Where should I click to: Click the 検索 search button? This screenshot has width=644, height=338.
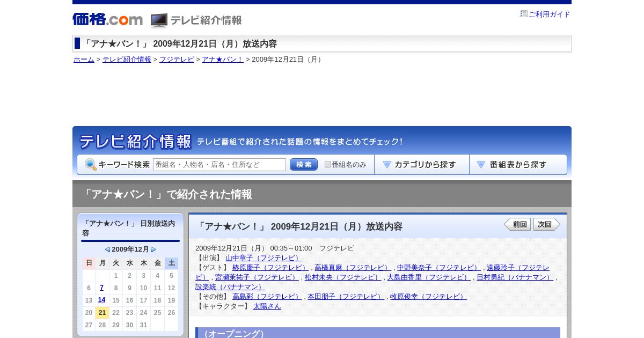click(x=304, y=165)
